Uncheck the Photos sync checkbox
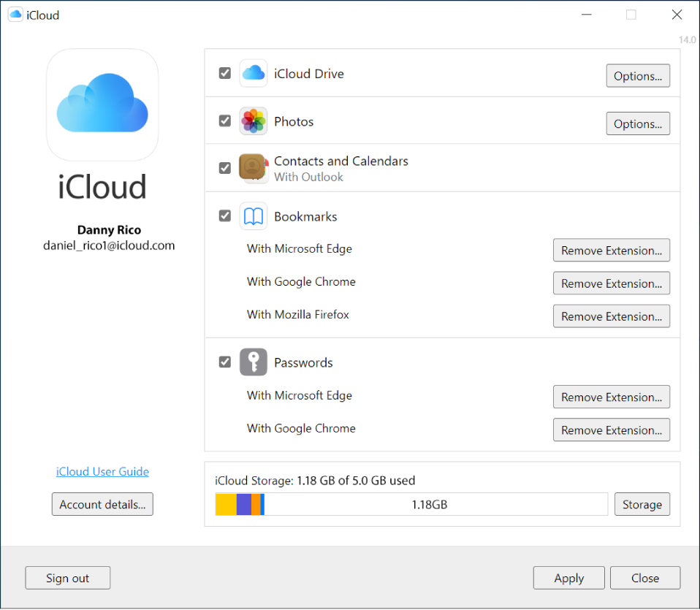Screen dimensions: 700x610 click(224, 121)
